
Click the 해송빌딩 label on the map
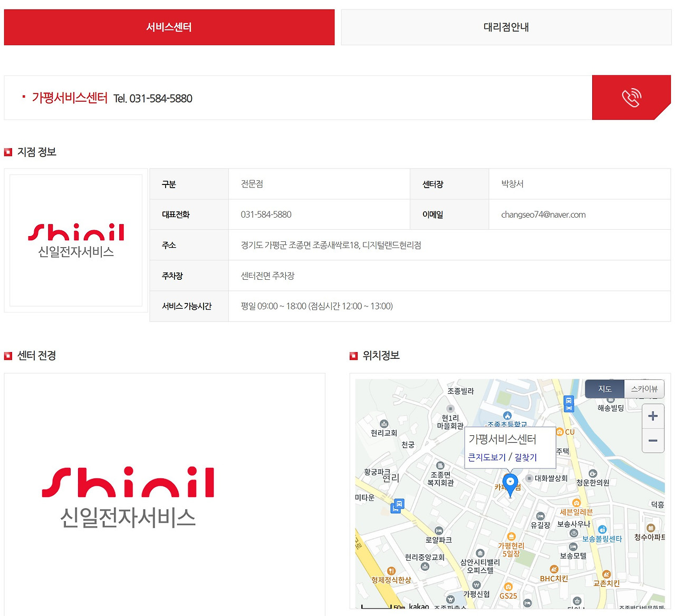pyautogui.click(x=611, y=408)
